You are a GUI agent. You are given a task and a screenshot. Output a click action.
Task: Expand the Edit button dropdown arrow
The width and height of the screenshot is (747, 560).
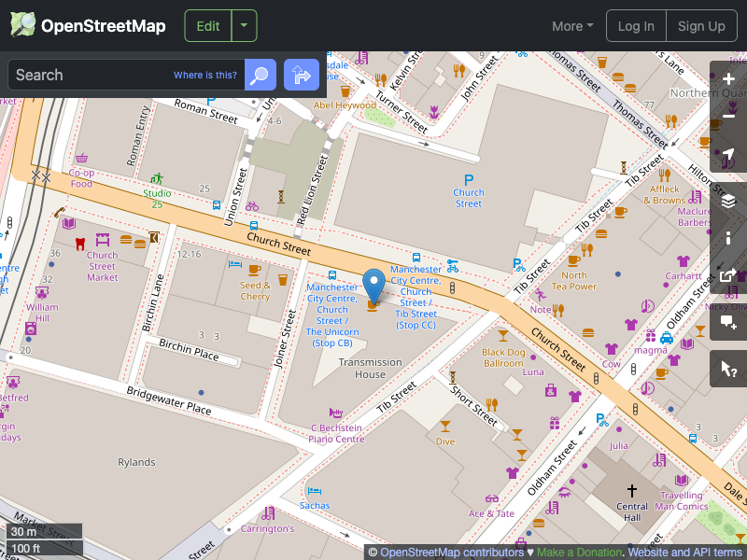243,25
